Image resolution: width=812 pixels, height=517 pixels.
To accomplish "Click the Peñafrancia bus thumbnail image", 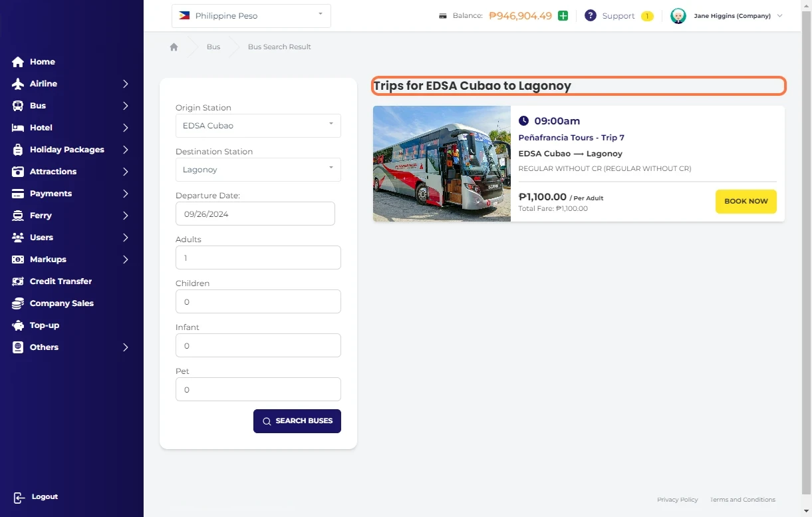I will click(442, 164).
